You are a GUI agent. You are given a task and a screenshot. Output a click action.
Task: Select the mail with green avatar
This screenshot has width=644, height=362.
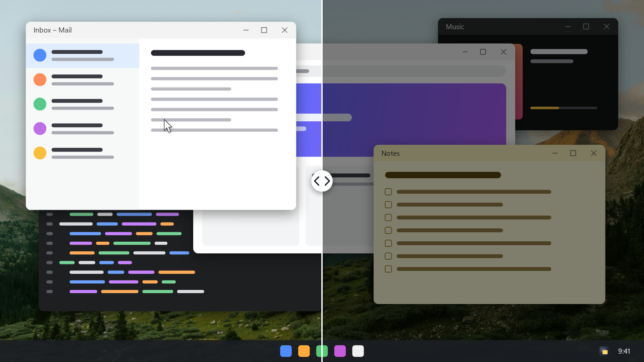83,104
